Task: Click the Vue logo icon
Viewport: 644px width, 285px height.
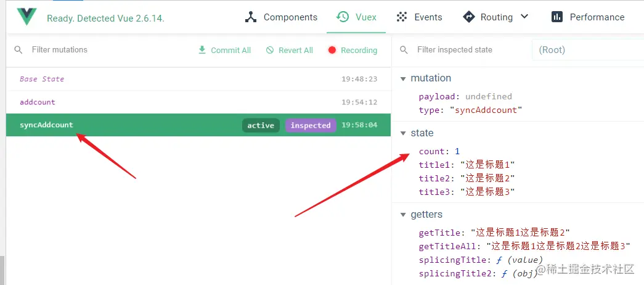Action: pos(27,17)
